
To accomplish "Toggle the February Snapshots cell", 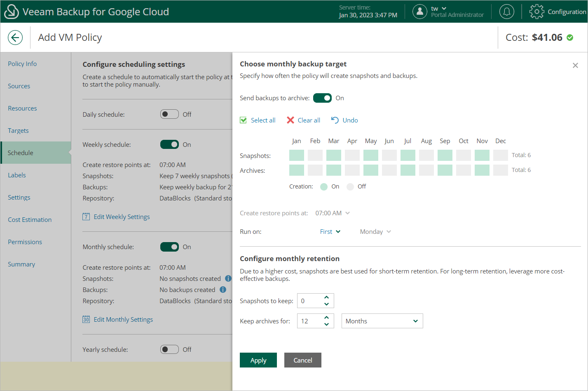I will click(315, 155).
